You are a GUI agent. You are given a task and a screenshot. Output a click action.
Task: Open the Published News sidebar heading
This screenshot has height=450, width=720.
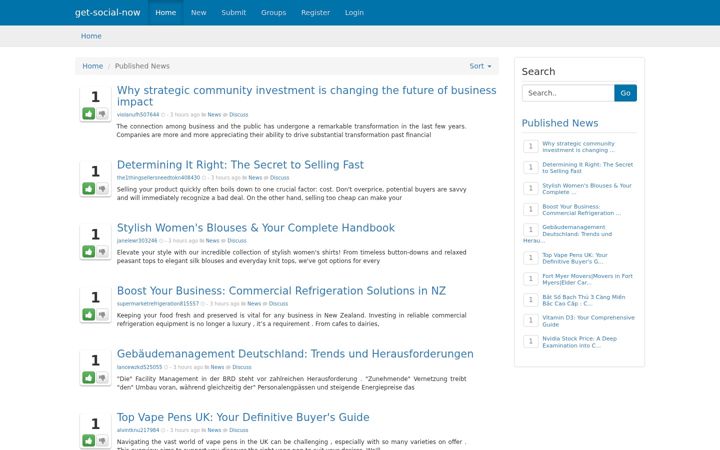tap(560, 123)
